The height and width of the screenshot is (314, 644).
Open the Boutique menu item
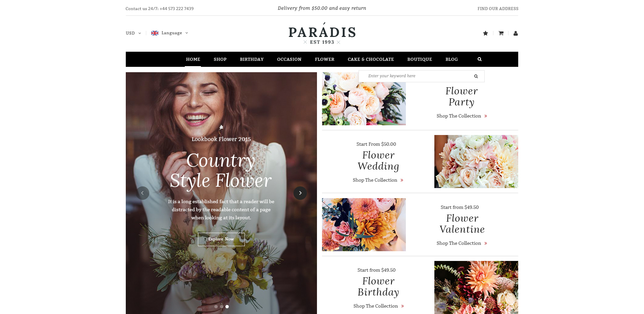coord(420,59)
